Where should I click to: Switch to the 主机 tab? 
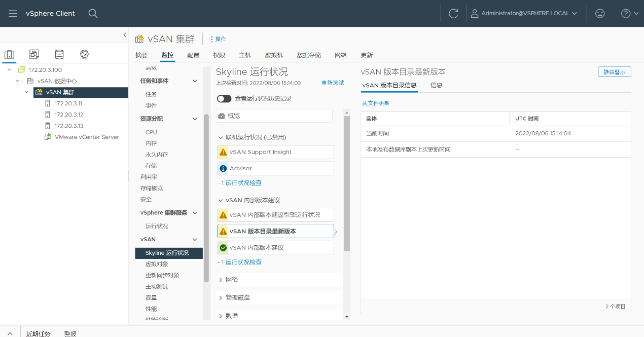245,55
